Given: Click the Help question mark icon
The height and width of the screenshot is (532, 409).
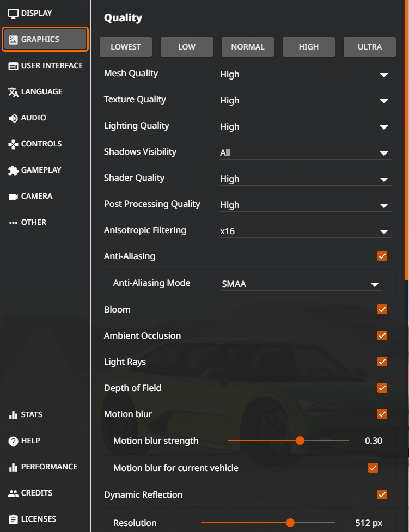Looking at the screenshot, I should point(13,441).
